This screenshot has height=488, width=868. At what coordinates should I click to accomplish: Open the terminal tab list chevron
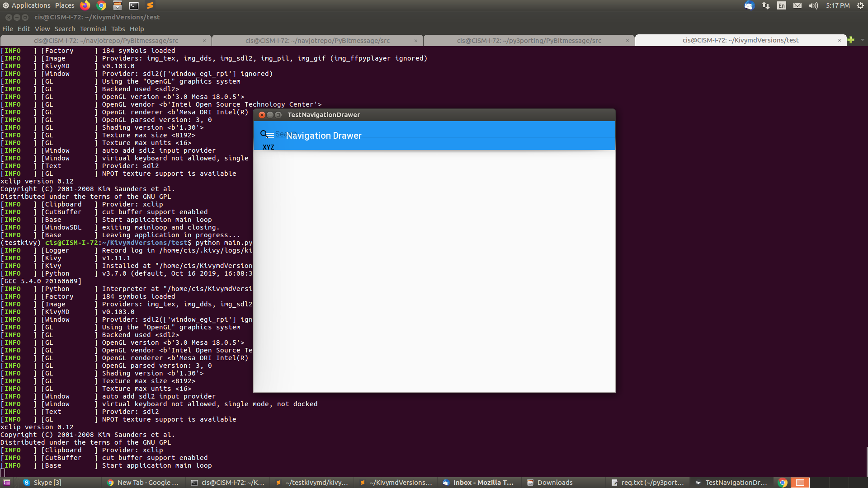863,40
